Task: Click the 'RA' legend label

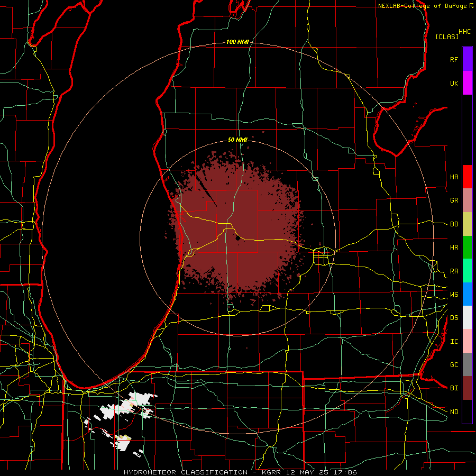Action: (x=454, y=271)
